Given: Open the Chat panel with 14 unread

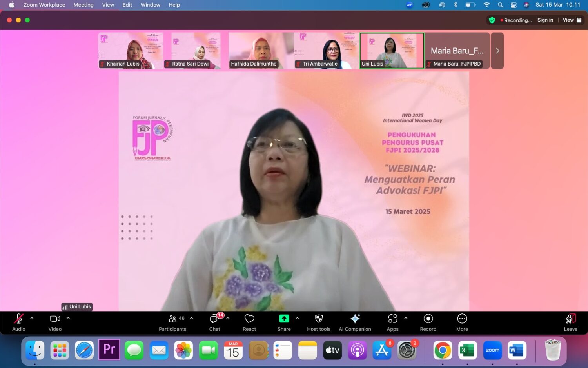Looking at the screenshot, I should pyautogui.click(x=215, y=319).
